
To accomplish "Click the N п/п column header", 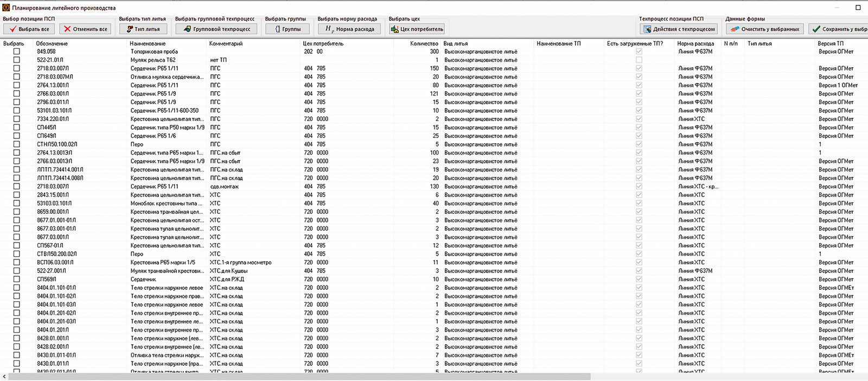I will pyautogui.click(x=731, y=43).
